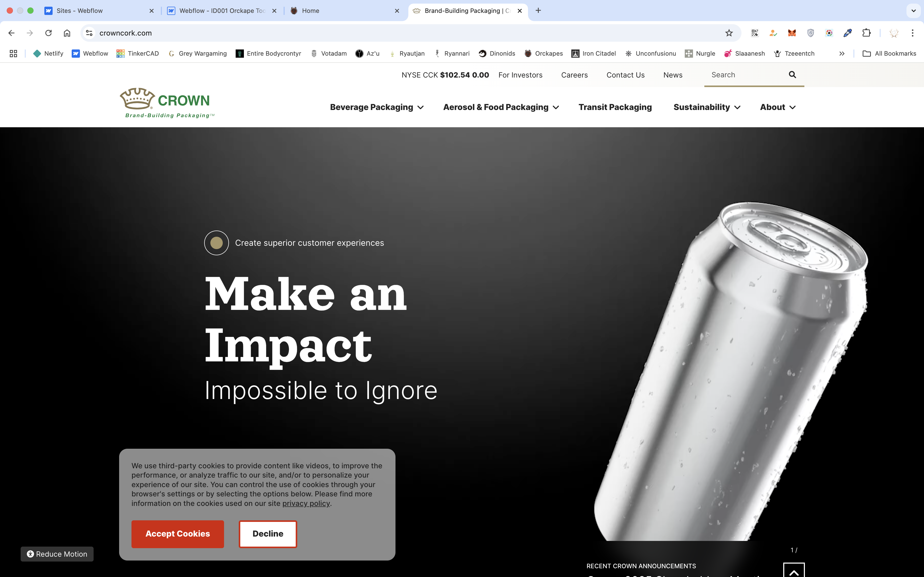
Task: Toggle the Reduce Motion setting
Action: [57, 554]
